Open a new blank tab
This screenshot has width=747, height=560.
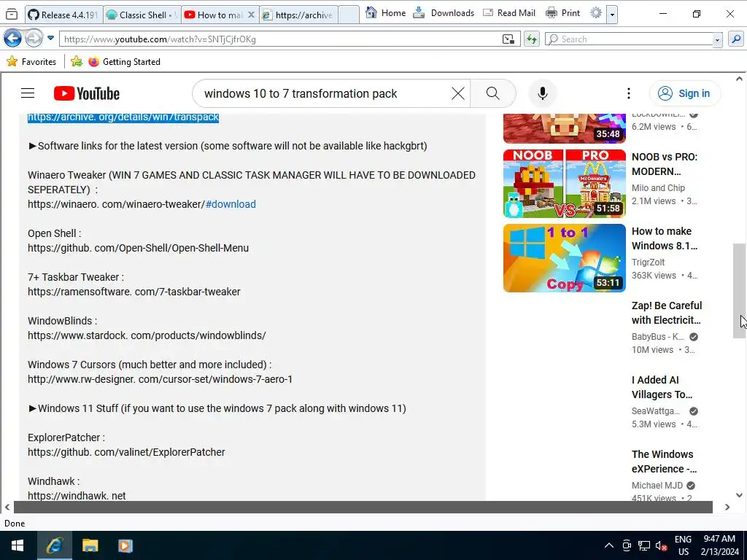click(349, 15)
